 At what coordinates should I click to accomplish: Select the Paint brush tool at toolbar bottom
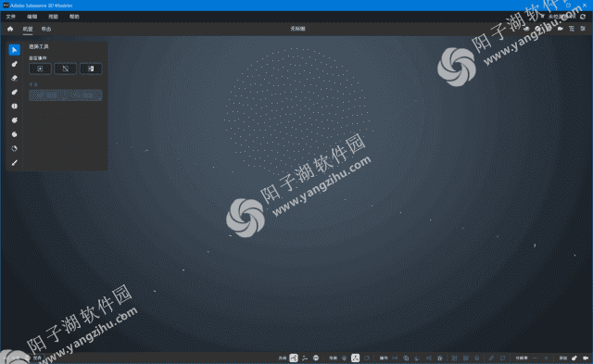(x=15, y=162)
